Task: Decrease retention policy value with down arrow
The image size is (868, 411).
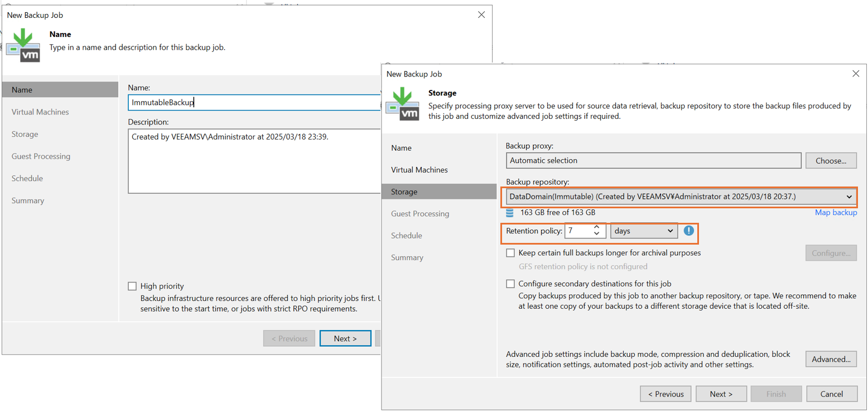Action: coord(597,234)
